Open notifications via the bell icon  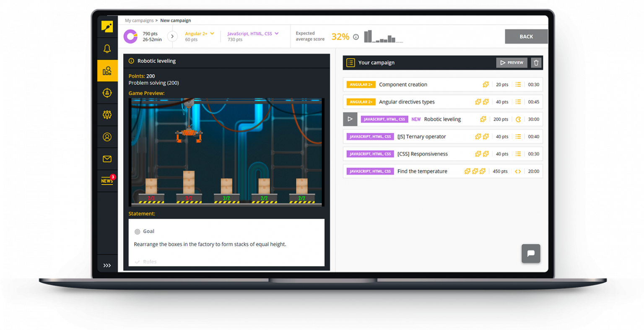click(x=107, y=48)
